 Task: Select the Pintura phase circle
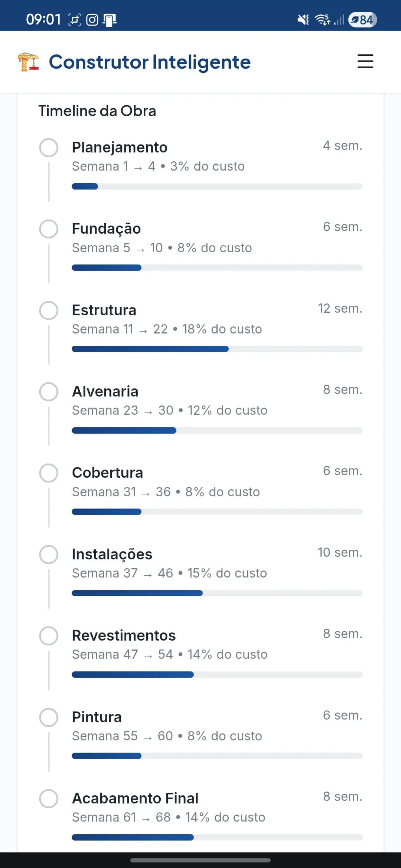coord(49,717)
